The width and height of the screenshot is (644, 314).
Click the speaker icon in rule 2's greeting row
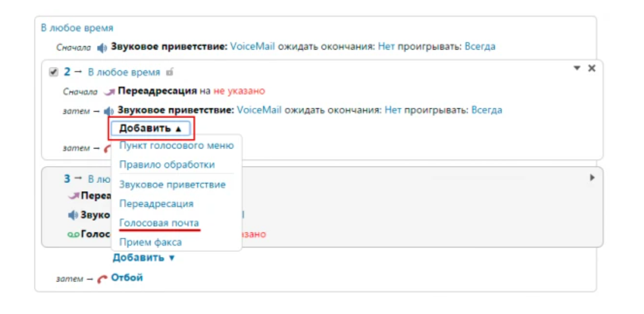pos(109,110)
